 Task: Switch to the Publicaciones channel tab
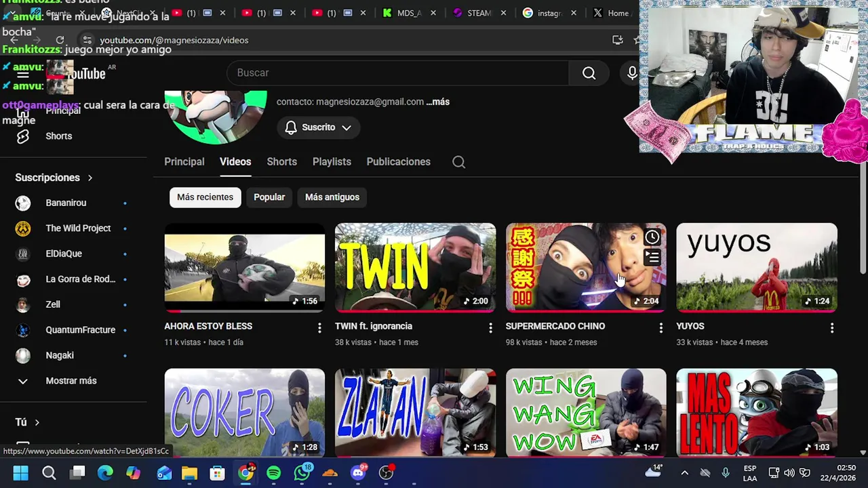pos(399,162)
